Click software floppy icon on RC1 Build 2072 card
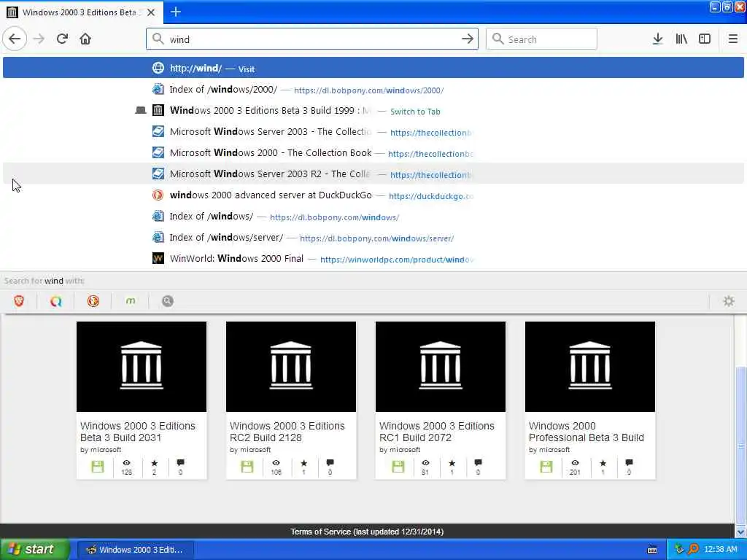Image resolution: width=747 pixels, height=560 pixels. pos(398,467)
